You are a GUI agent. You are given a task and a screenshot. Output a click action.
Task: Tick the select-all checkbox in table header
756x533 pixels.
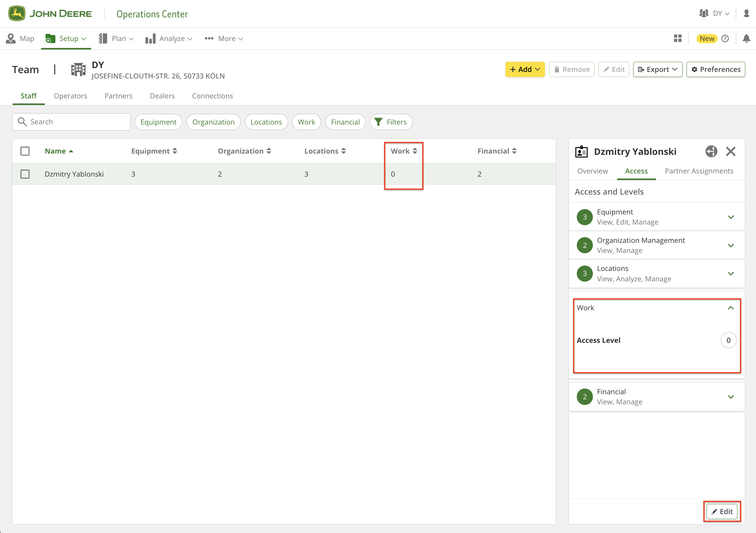pos(25,151)
